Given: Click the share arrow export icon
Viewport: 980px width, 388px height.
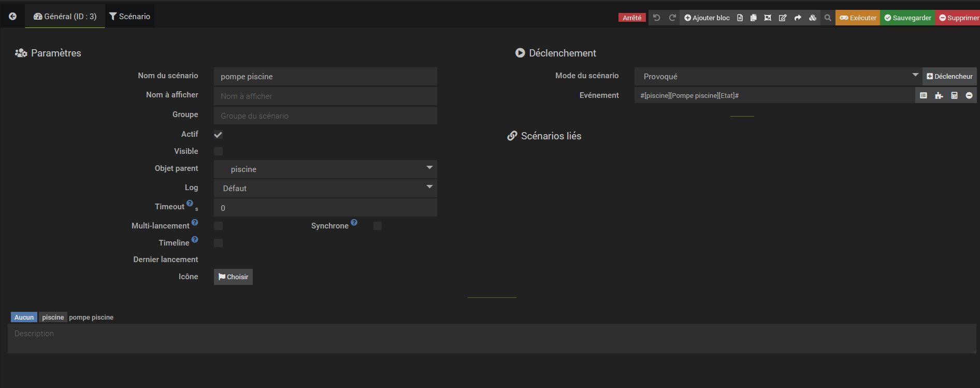Looking at the screenshot, I should 798,18.
